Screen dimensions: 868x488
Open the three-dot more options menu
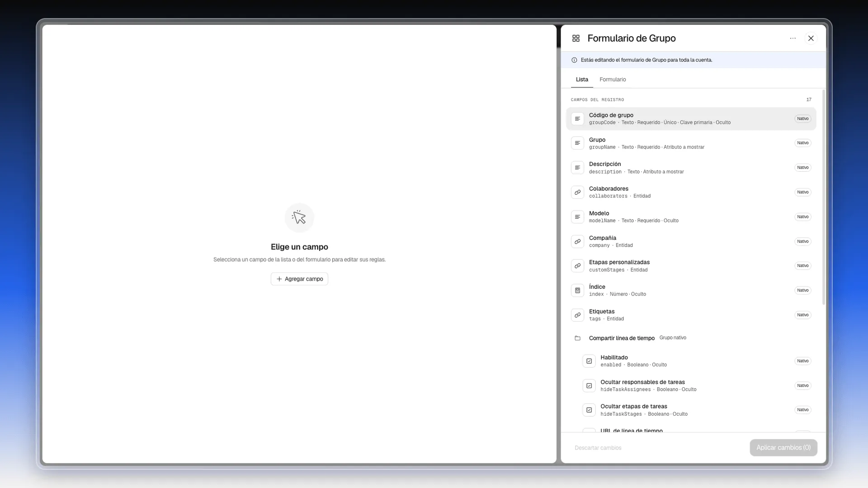[793, 38]
